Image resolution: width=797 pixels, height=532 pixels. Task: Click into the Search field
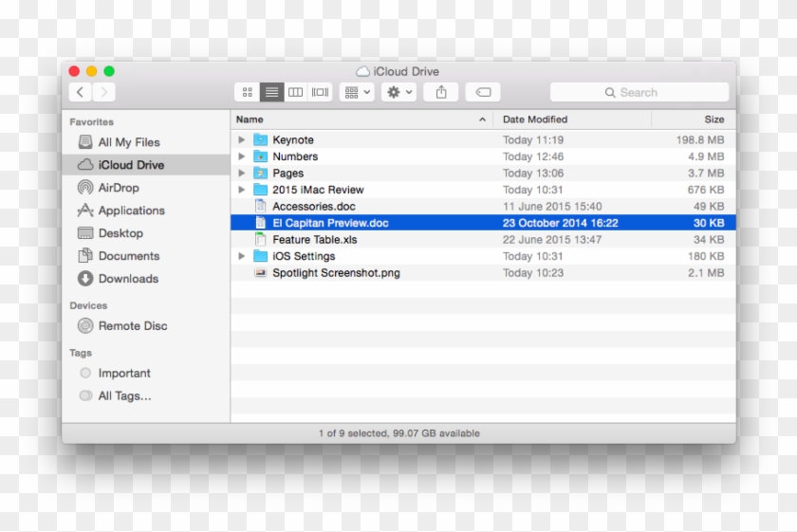tap(639, 92)
